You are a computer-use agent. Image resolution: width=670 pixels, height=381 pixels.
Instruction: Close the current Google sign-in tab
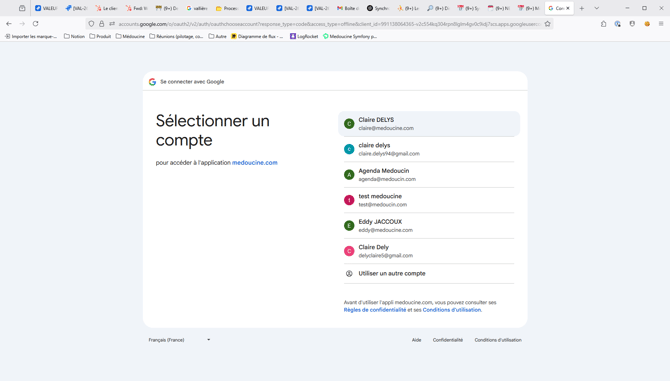[x=568, y=8]
